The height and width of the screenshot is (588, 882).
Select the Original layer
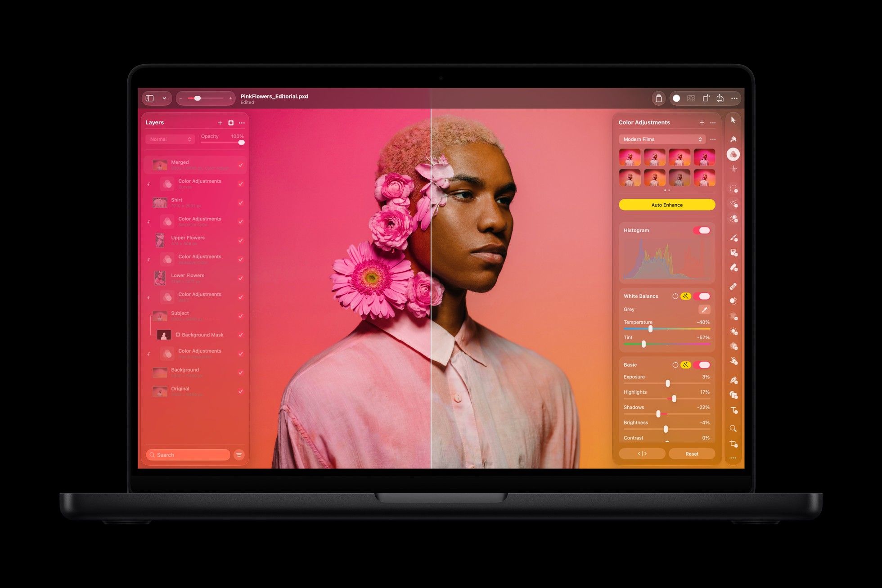(195, 391)
